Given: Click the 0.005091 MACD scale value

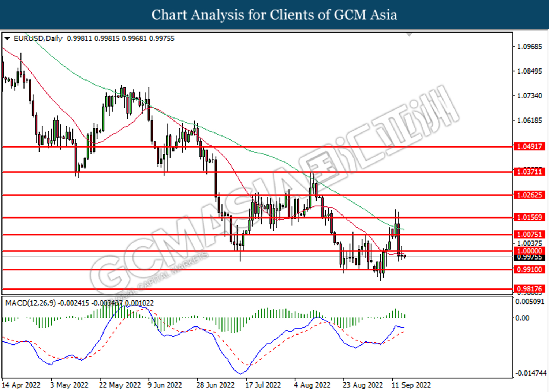Looking at the screenshot, I should 530,302.
